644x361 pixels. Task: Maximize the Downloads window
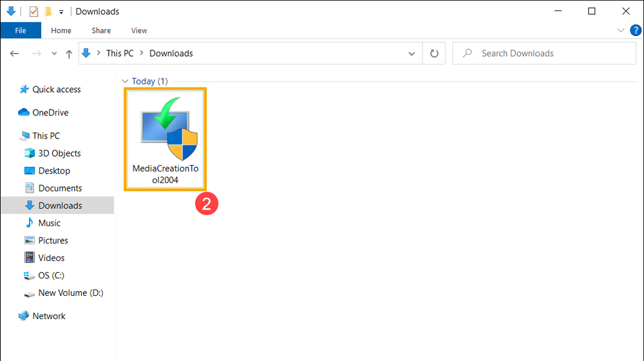click(591, 11)
